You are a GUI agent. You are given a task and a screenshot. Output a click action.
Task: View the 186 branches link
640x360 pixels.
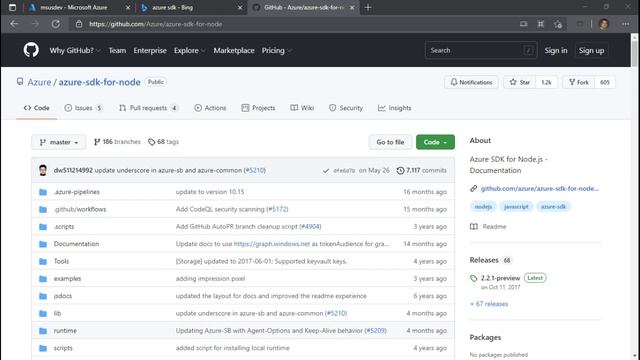pyautogui.click(x=117, y=142)
